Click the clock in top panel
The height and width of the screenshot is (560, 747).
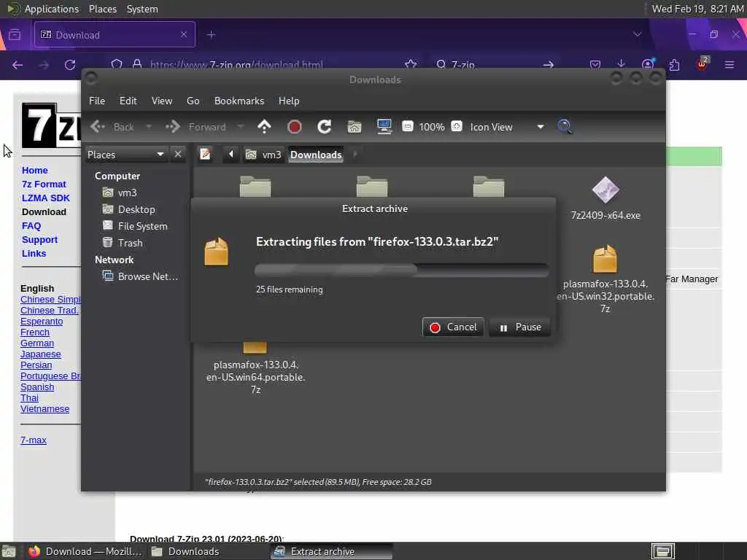point(697,9)
